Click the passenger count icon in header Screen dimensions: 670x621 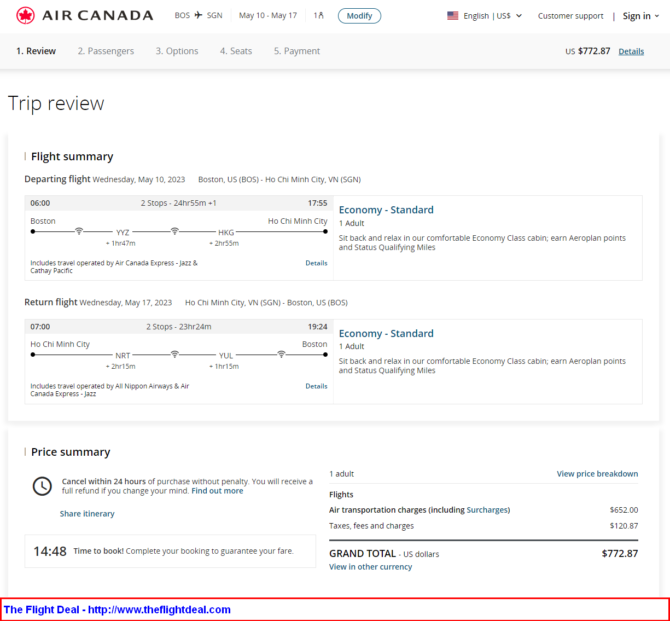point(319,15)
